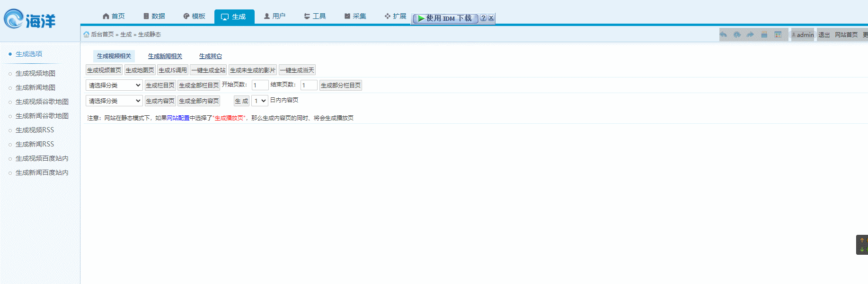Open the category dropdown beside 生成栏目页
This screenshot has height=284, width=868.
(x=114, y=86)
